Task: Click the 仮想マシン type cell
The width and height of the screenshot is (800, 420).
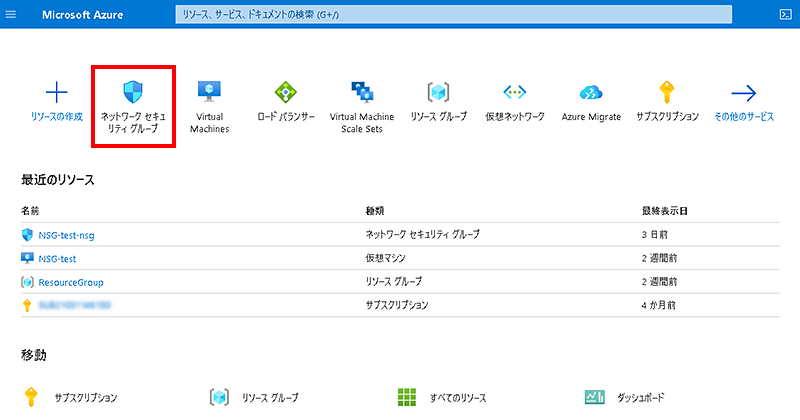Action: coord(385,258)
